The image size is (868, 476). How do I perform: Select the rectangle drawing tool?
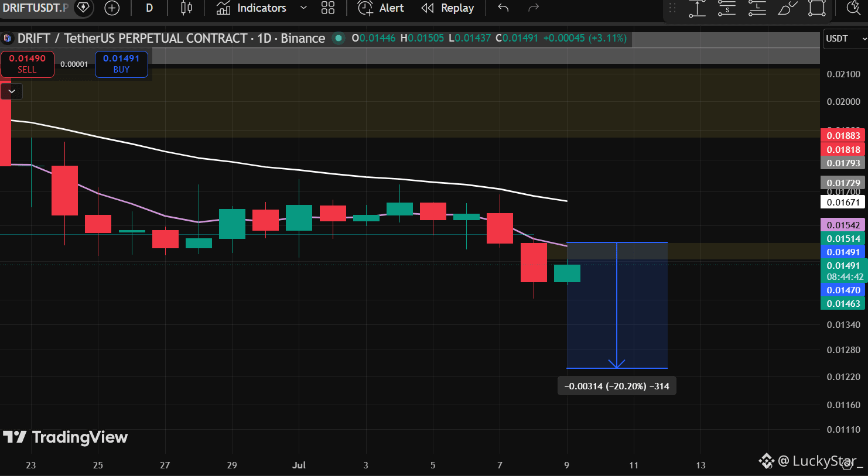(x=817, y=8)
